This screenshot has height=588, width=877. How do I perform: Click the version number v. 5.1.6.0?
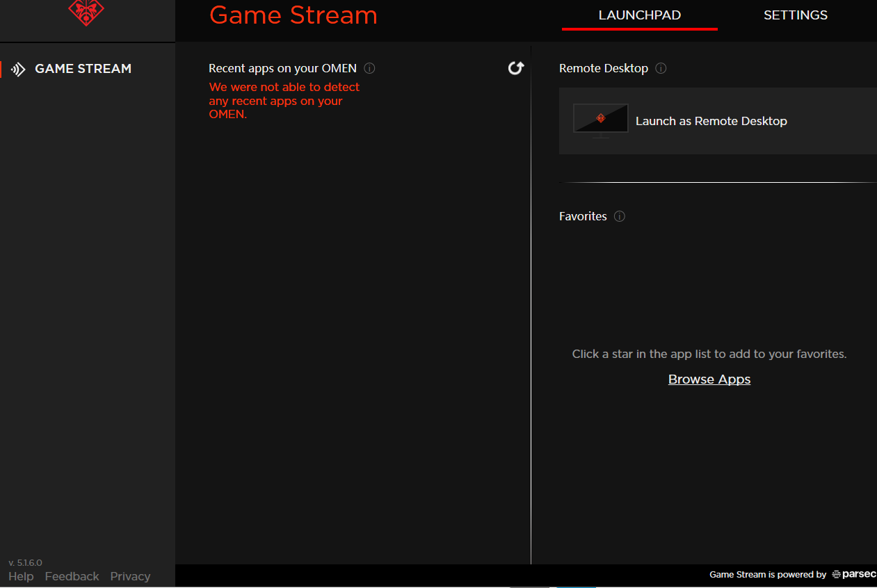(x=26, y=562)
